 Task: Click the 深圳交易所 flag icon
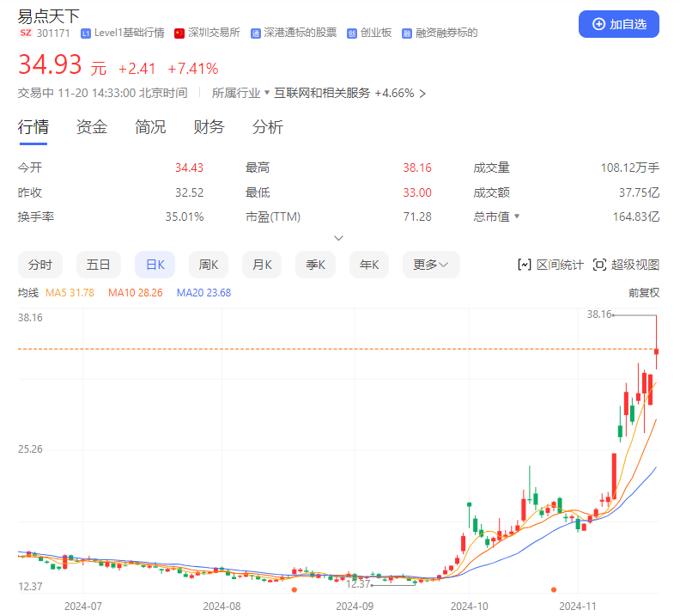(x=179, y=34)
